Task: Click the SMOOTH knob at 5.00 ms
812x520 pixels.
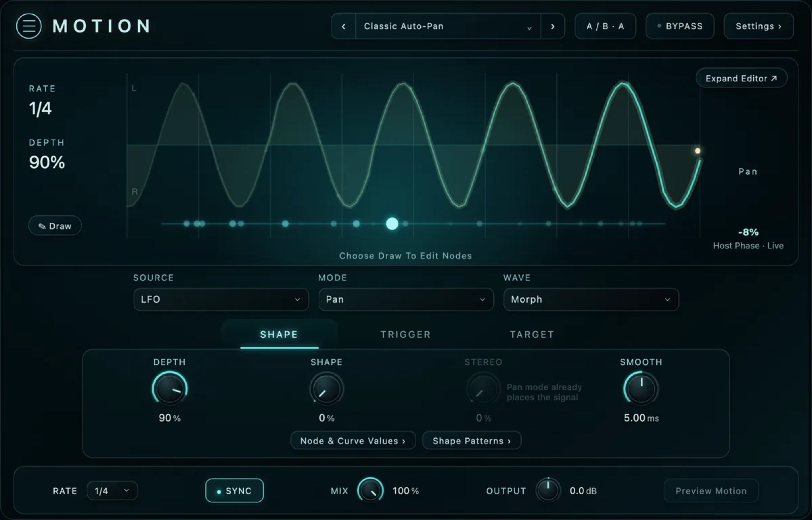Action: (x=641, y=389)
